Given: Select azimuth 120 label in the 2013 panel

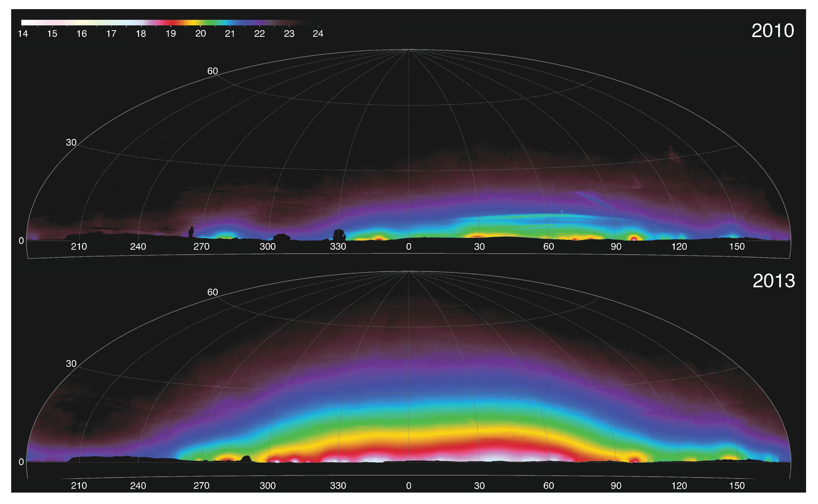Looking at the screenshot, I should 679,486.
